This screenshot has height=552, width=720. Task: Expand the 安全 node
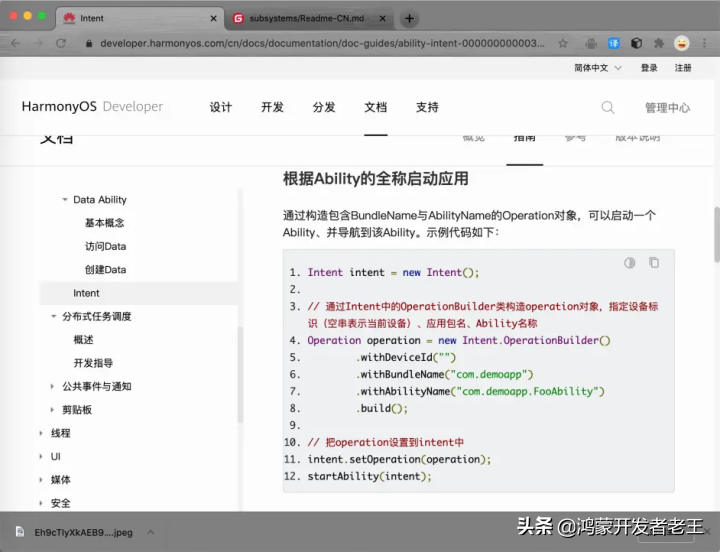[41, 503]
